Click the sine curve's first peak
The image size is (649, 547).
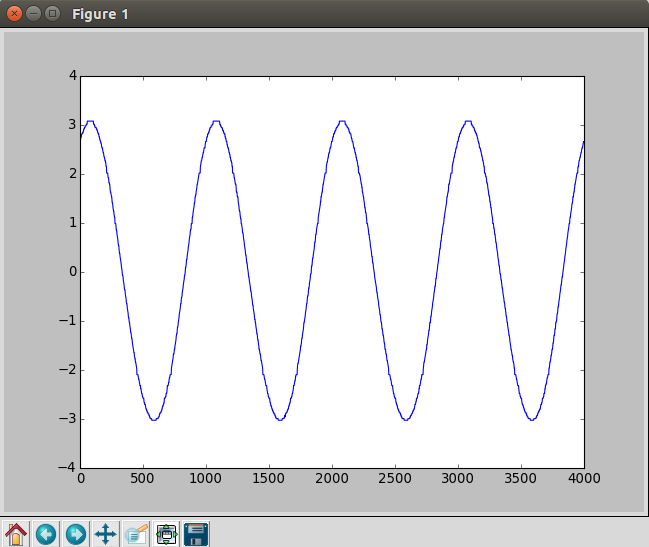(90, 122)
